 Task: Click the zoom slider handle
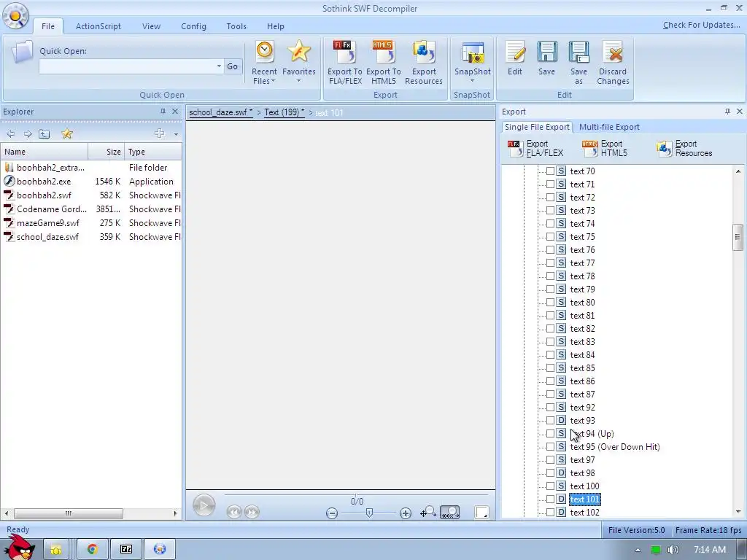(369, 513)
